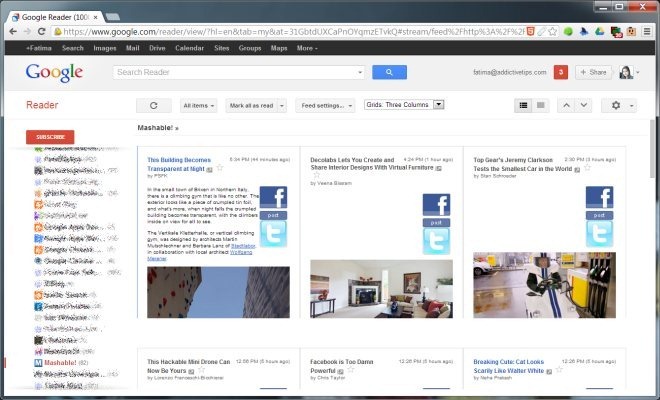Click the Google Drive extension icon

599,32
